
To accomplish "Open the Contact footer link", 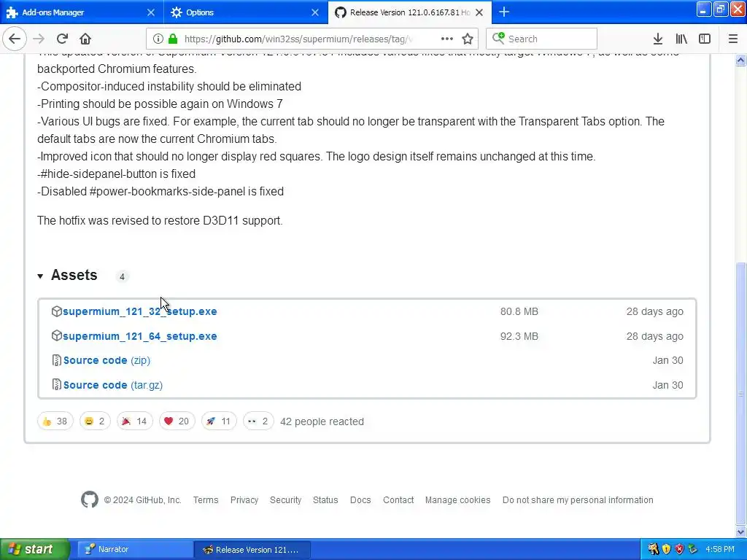I will [x=398, y=500].
